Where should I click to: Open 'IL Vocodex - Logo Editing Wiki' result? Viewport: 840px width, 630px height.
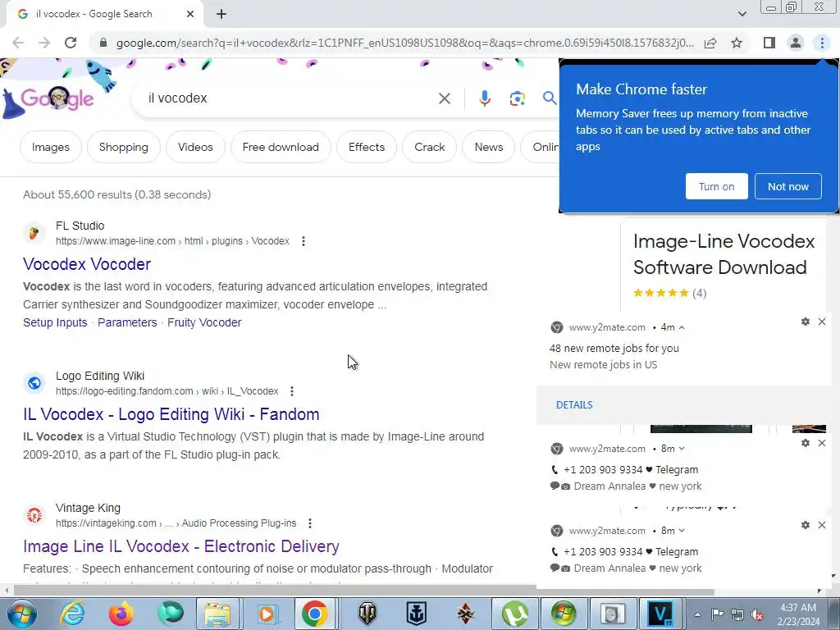tap(171, 414)
